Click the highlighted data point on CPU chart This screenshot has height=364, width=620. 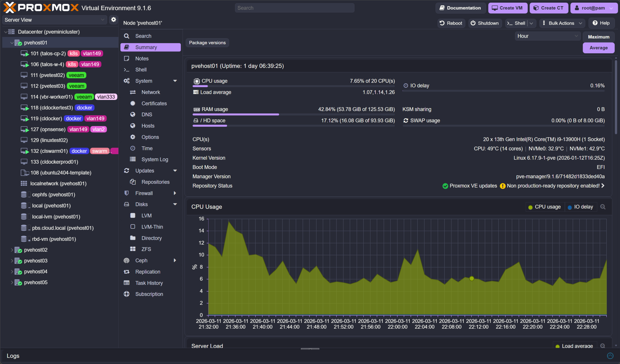[471, 278]
